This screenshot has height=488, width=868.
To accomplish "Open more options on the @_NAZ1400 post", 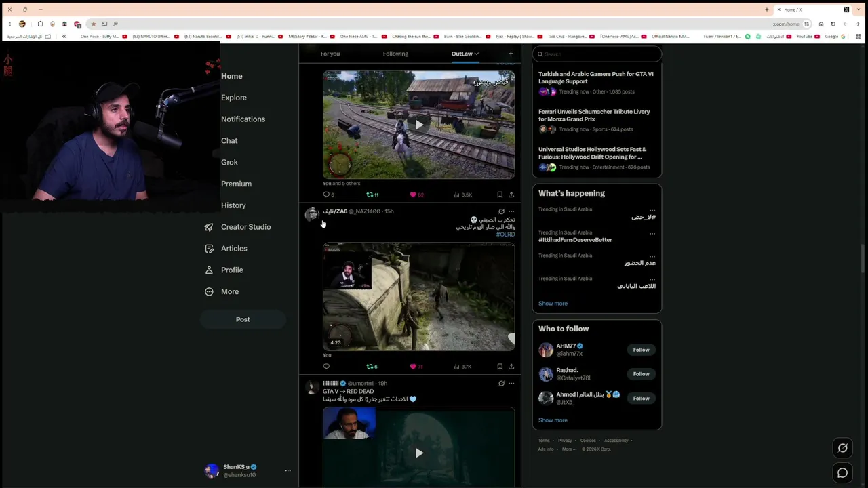I will pos(511,211).
